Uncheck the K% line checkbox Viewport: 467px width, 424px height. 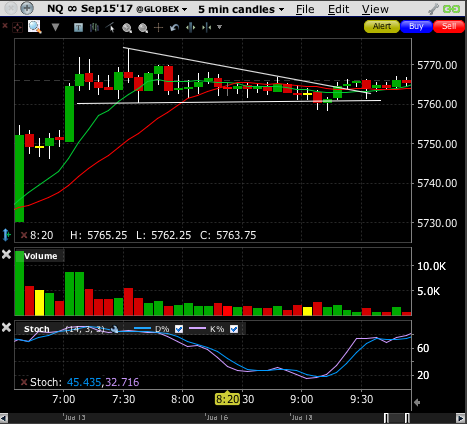(234, 329)
